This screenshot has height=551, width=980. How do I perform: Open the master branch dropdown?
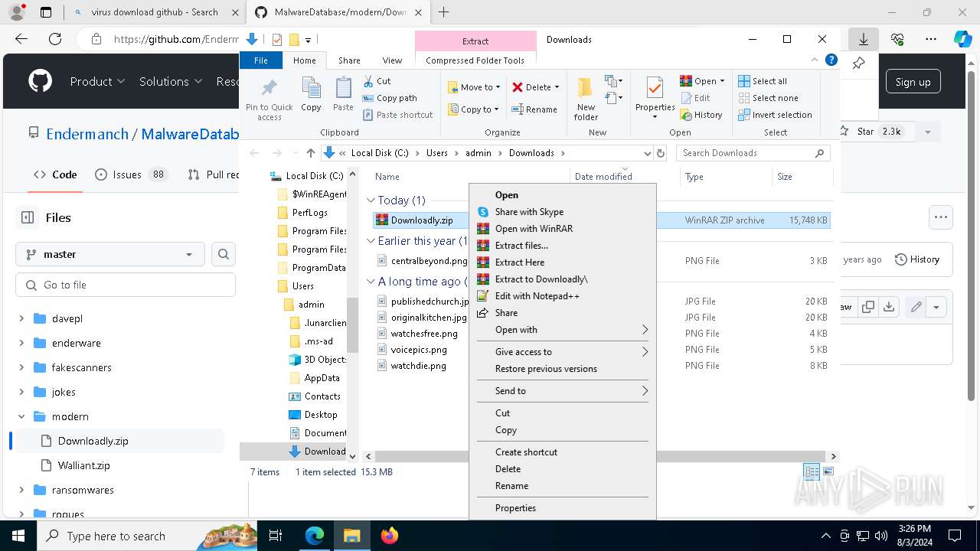point(109,254)
